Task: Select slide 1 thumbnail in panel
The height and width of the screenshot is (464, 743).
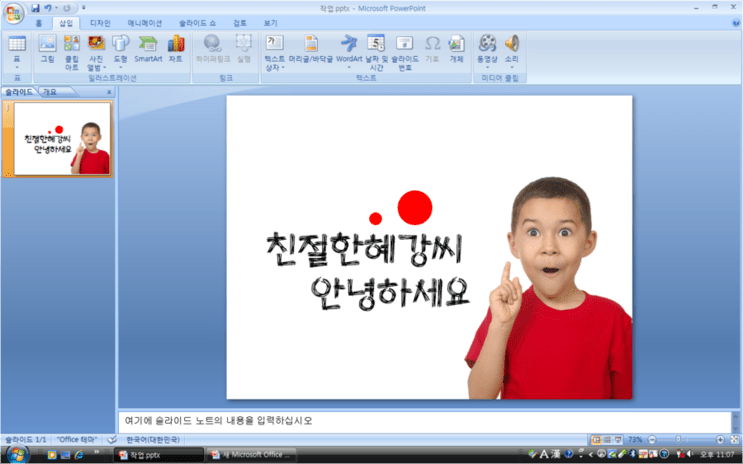Action: coord(63,139)
